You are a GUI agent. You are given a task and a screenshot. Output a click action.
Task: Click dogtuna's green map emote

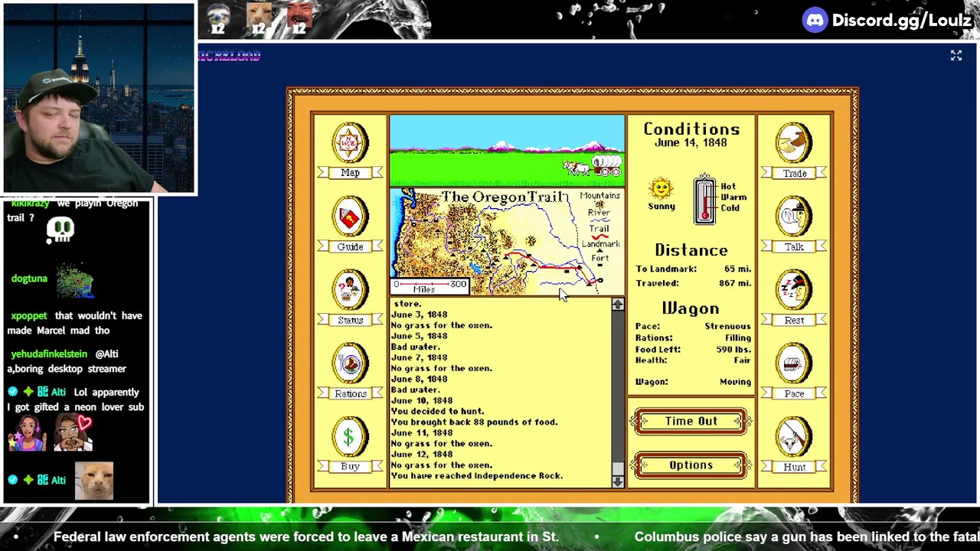(x=75, y=280)
